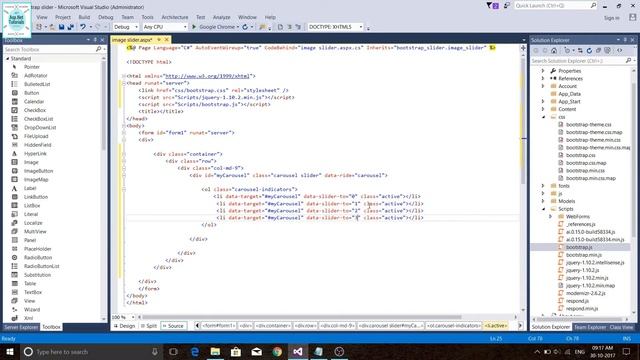The height and width of the screenshot is (360, 640).
Task: Open the View menu
Action: coord(42,17)
